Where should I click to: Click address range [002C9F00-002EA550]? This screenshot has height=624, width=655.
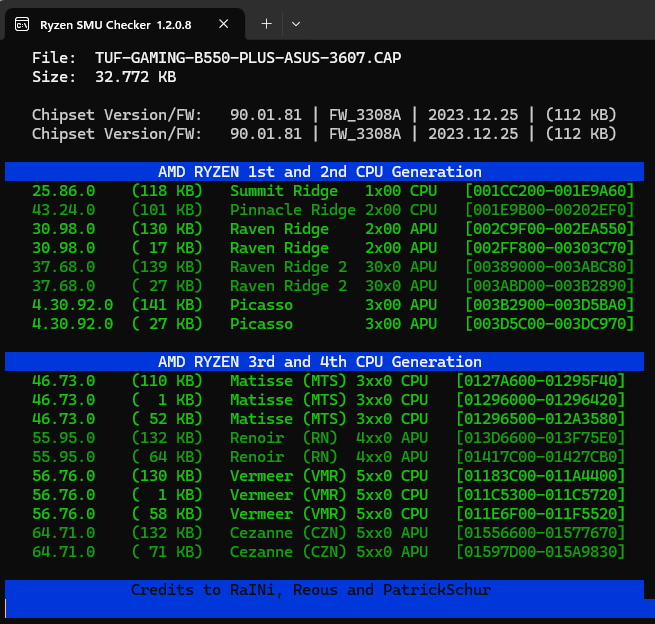coord(550,229)
